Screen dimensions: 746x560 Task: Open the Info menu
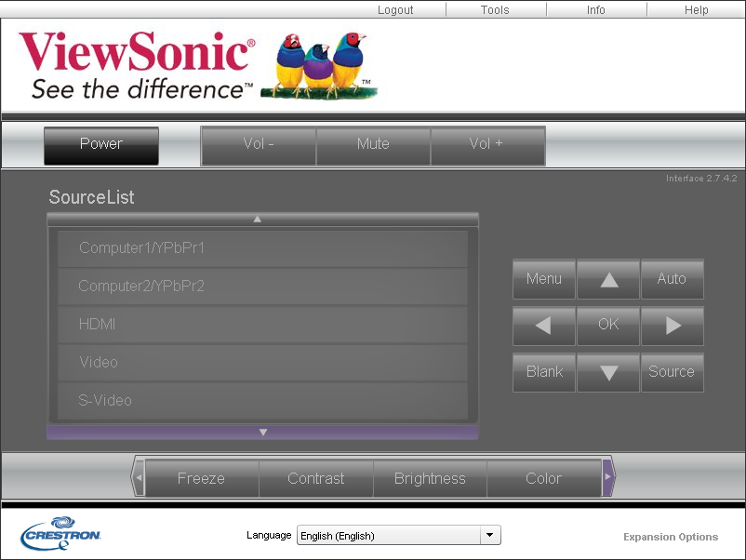[595, 9]
